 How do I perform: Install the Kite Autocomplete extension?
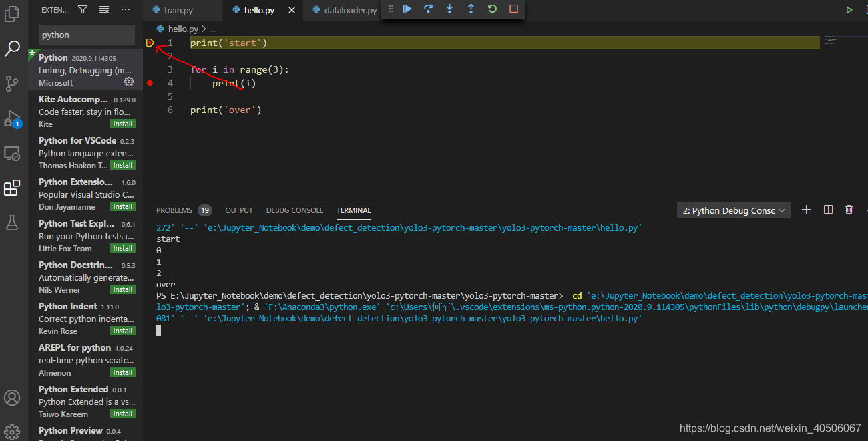coord(123,124)
